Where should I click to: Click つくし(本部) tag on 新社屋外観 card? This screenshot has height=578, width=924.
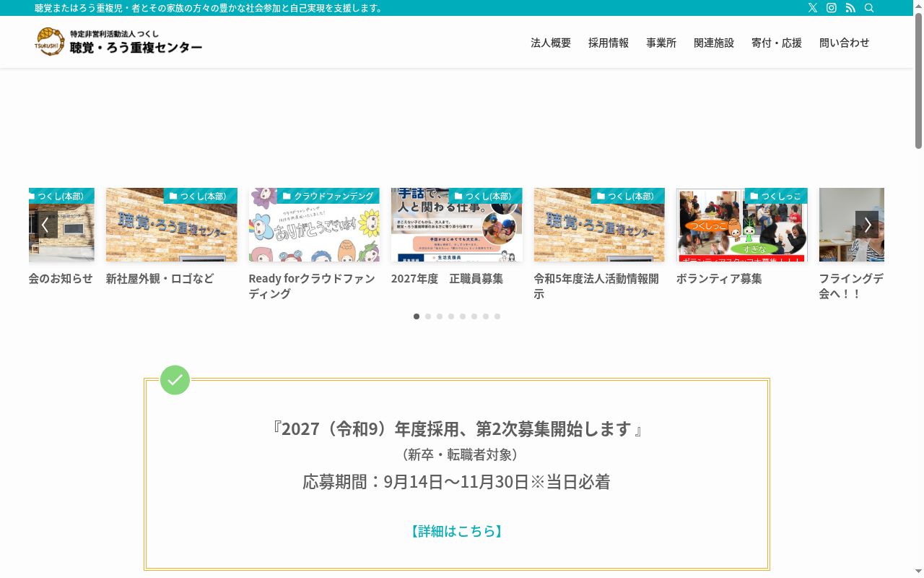(200, 196)
